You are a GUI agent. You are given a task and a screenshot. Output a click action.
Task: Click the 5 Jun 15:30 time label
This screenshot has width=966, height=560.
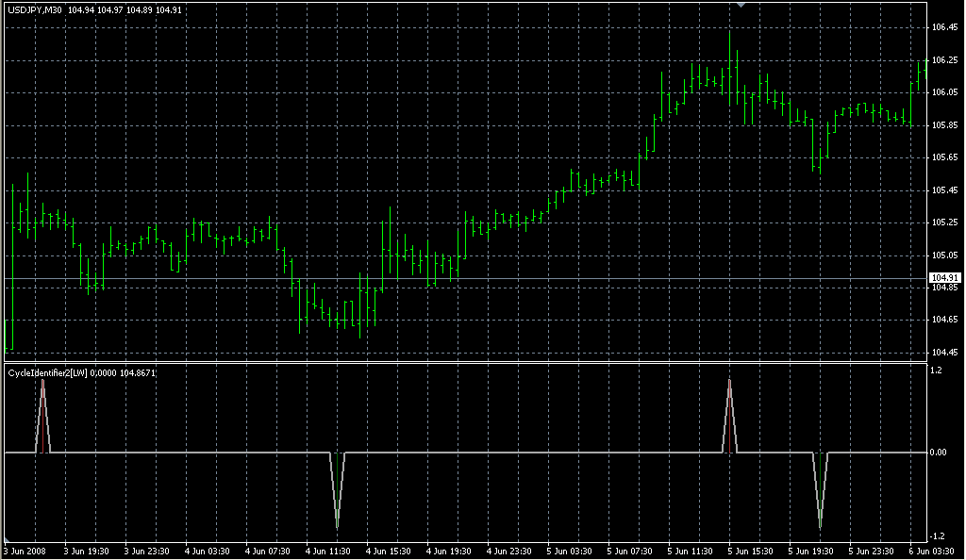(x=750, y=552)
